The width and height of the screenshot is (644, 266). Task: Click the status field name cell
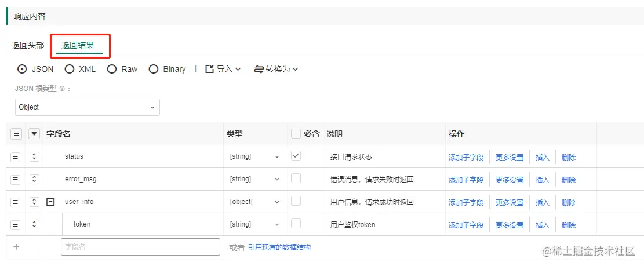tap(74, 156)
